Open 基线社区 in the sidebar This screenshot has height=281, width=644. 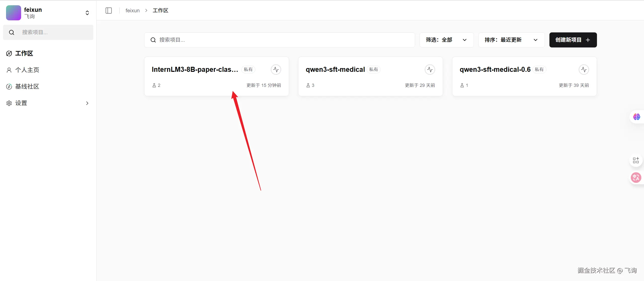[x=27, y=86]
